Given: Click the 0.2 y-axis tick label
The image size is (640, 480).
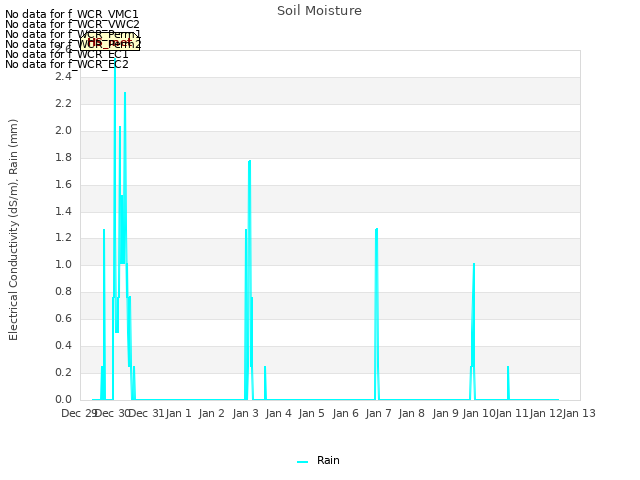Looking at the screenshot, I should 63,372.
